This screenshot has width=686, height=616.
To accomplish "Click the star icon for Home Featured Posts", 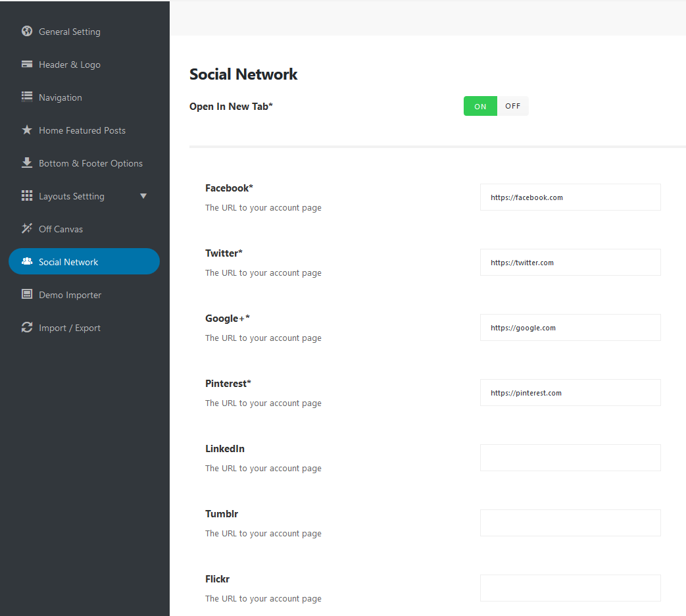I will [27, 130].
